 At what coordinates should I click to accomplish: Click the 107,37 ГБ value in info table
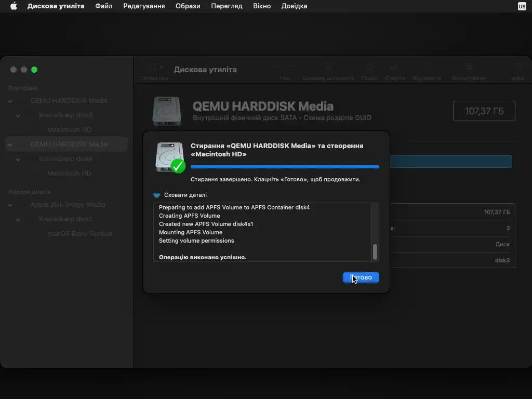497,212
